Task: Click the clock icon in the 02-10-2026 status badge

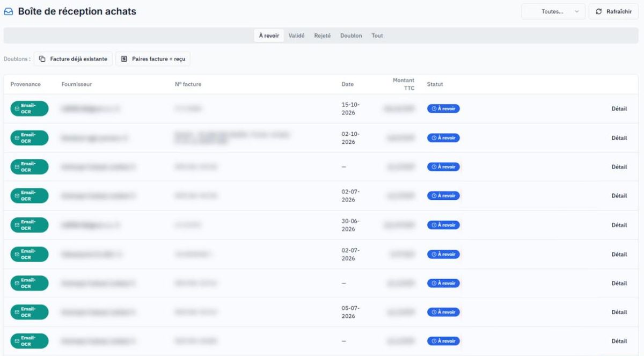Action: (434, 138)
